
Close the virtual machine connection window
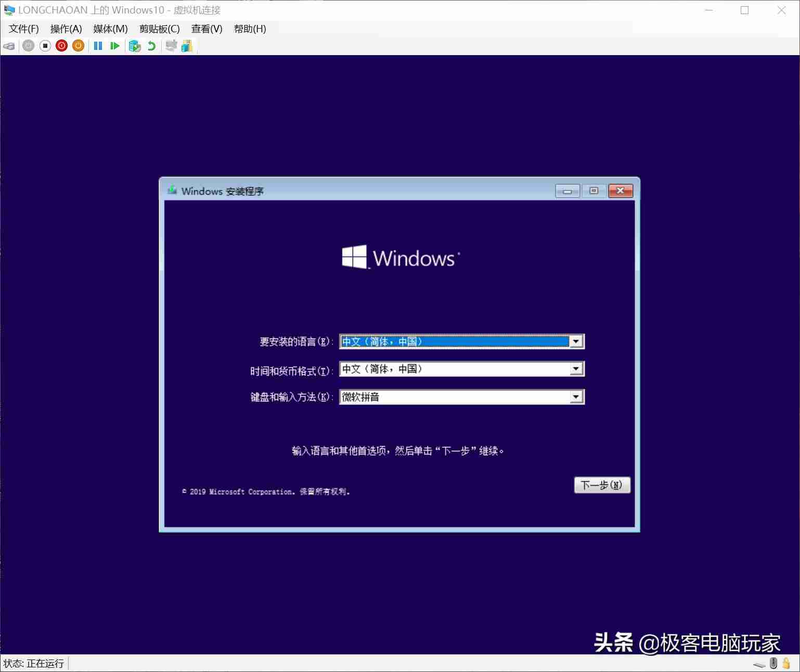click(x=781, y=10)
